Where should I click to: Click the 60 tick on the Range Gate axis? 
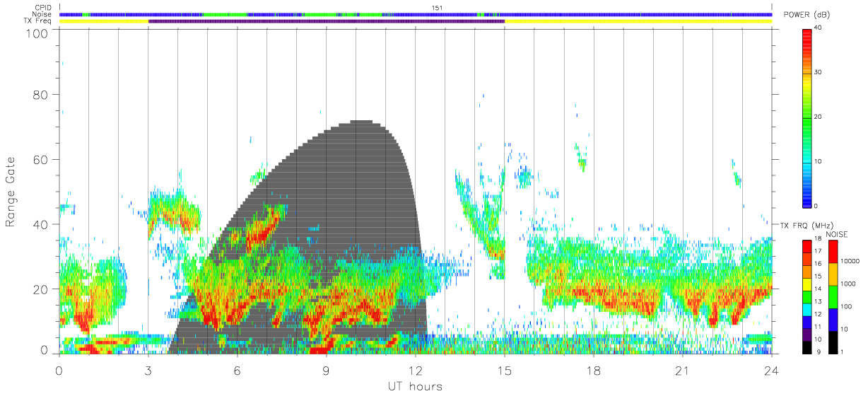coord(41,159)
